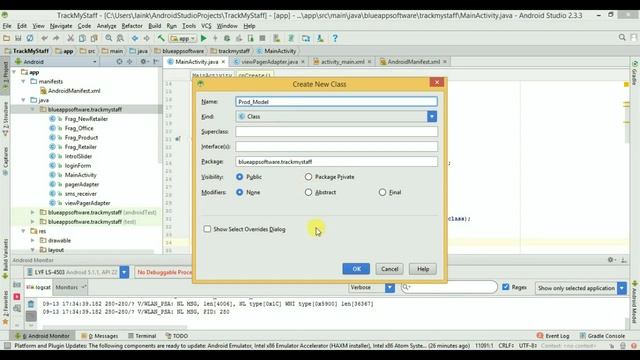Open the Verbose log level dropdown

(390, 288)
